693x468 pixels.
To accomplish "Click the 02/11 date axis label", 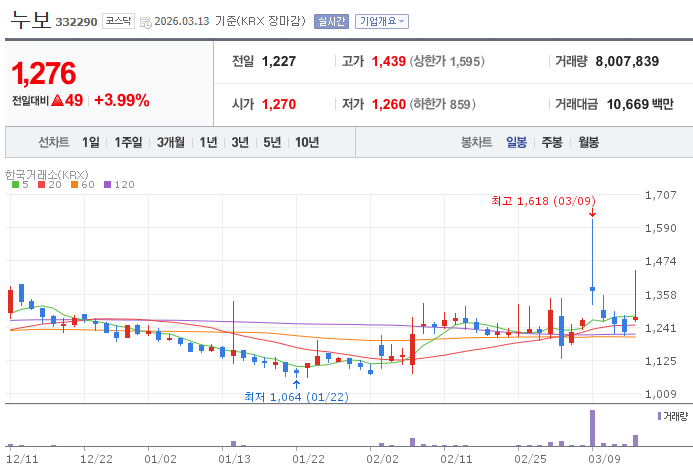I will (456, 459).
